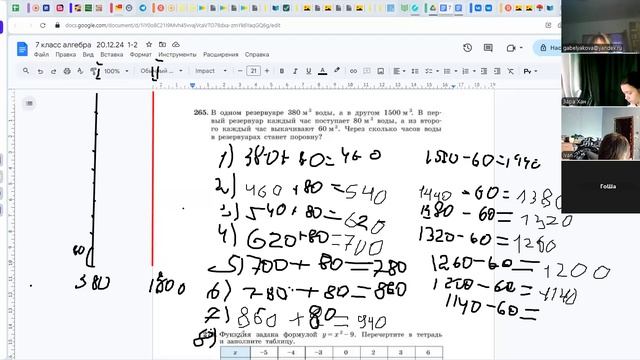Insert a link using chain icon

tap(353, 71)
